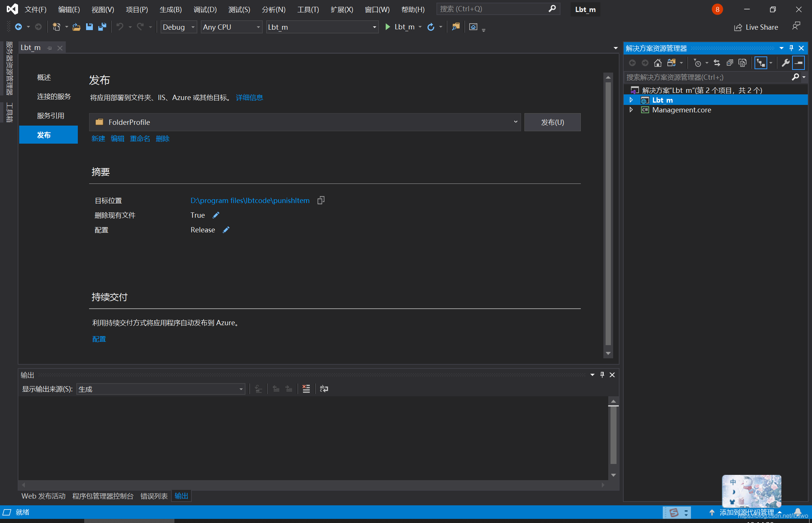Viewport: 812px width, 523px height.
Task: Click the Collapse All icon
Action: click(x=730, y=63)
